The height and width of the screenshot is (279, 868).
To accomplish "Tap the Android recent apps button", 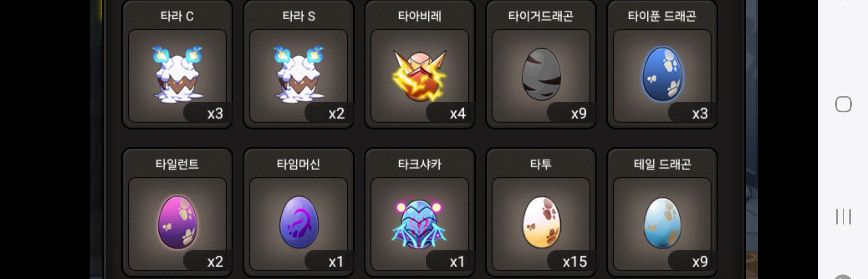I will pos(843,217).
